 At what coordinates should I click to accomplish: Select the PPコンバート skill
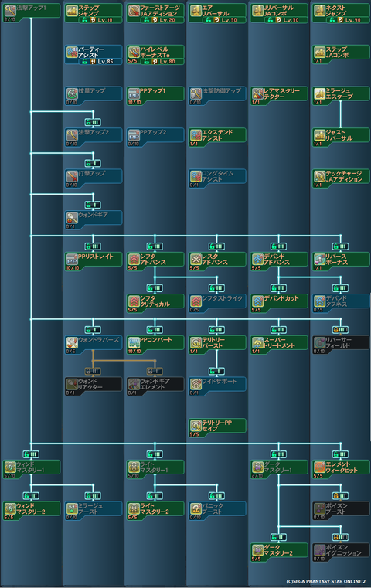[155, 345]
